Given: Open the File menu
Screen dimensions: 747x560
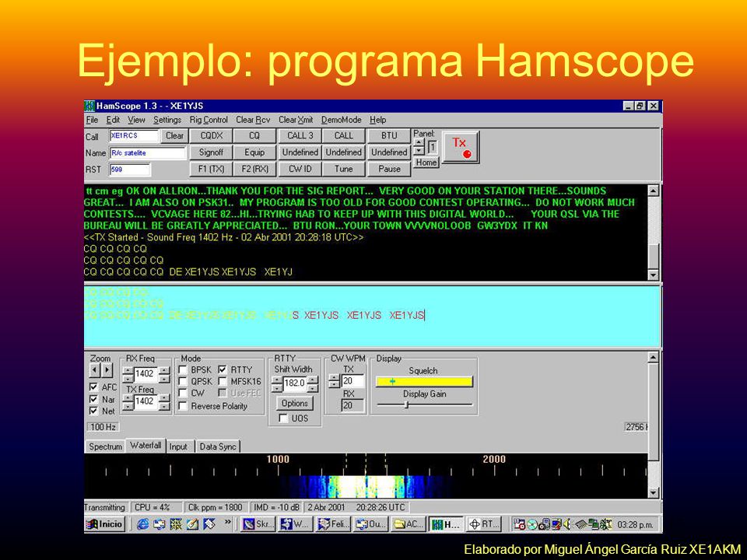Looking at the screenshot, I should click(x=92, y=120).
